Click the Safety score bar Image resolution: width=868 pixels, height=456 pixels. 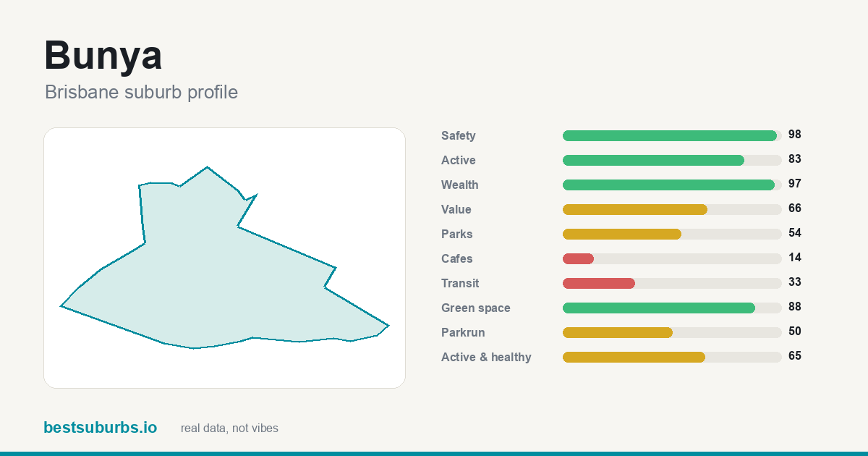coord(672,135)
